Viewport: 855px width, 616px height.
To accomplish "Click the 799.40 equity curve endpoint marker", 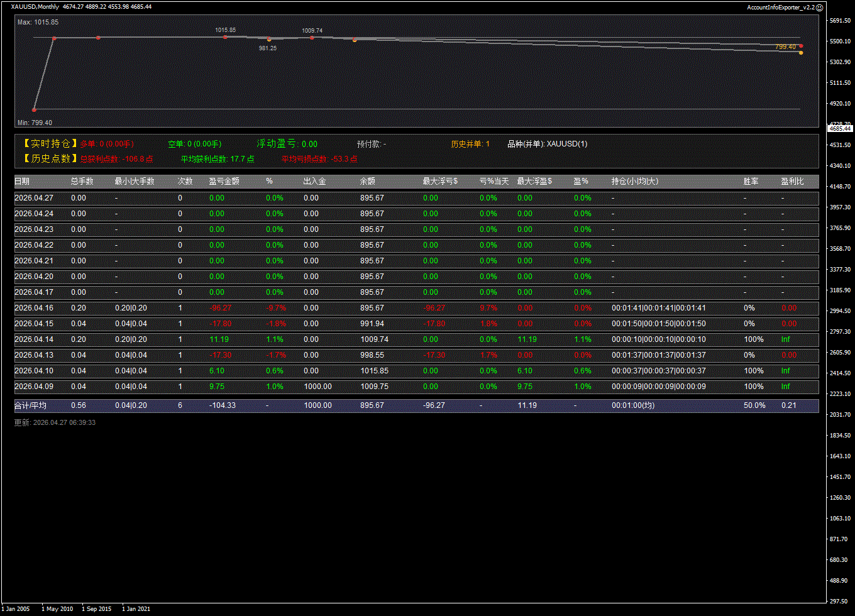I will pos(801,46).
